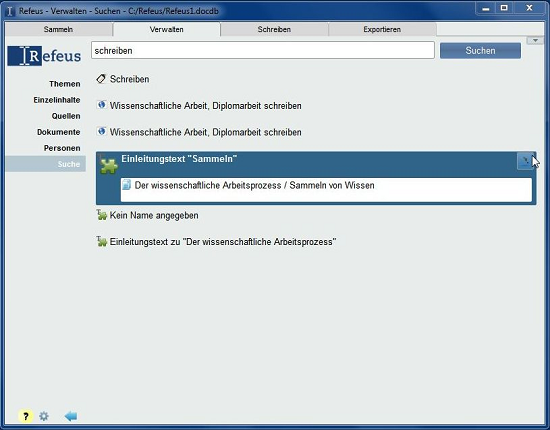Collapse the selected Einleitungstext "Sammeln" entry arrow
550x430 pixels.
525,161
